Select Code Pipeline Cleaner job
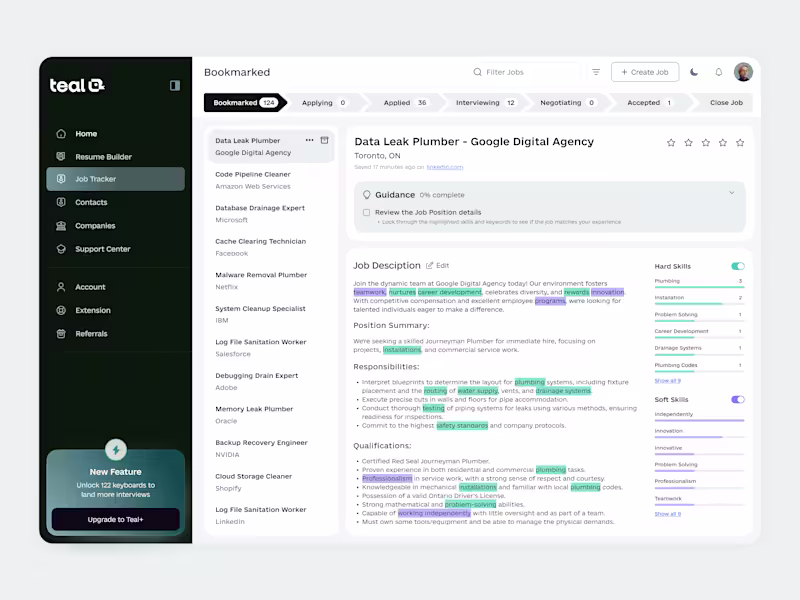Viewport: 800px width, 600px height. pos(271,180)
